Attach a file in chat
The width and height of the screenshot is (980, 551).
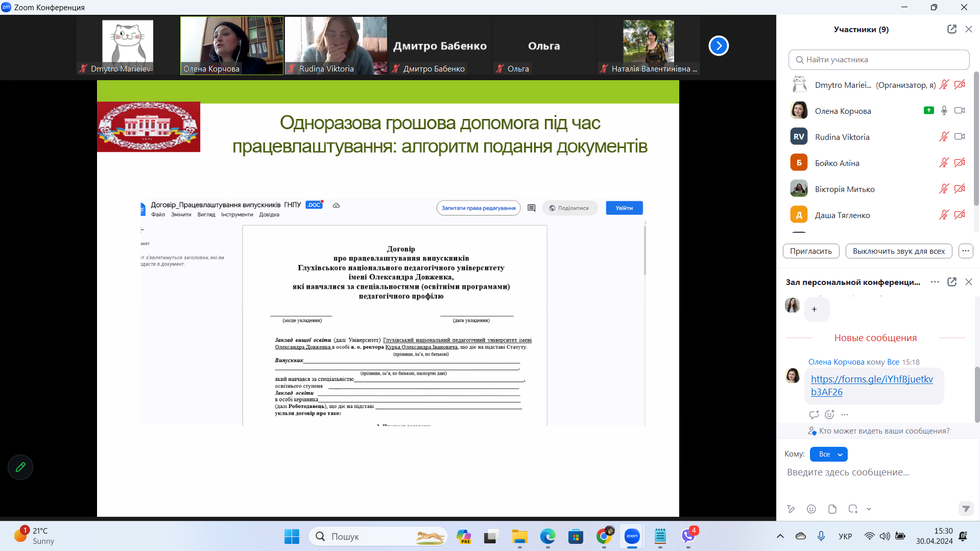[832, 509]
